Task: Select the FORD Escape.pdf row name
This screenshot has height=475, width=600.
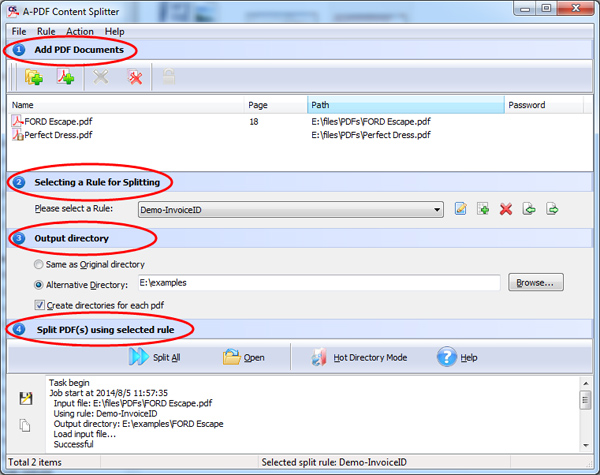Action: [x=58, y=122]
